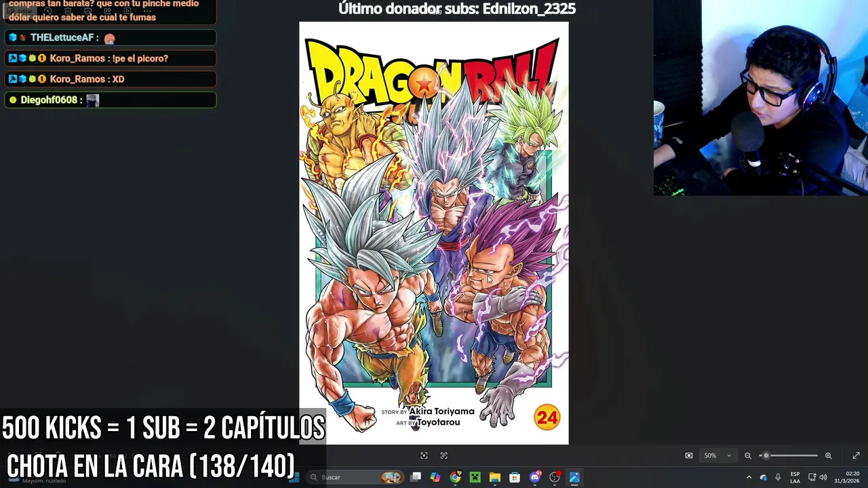Image resolution: width=868 pixels, height=488 pixels.
Task: Open Minecraft from the taskbar
Action: [475, 477]
